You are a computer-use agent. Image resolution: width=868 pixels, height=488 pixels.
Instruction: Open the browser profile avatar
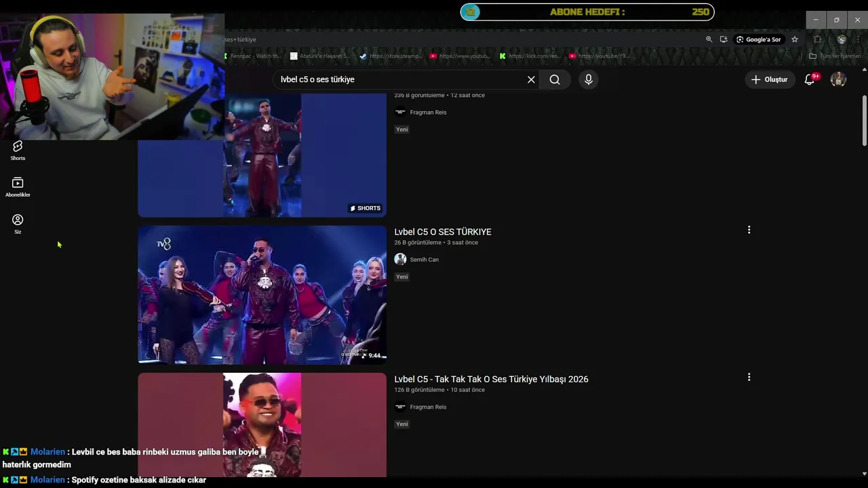click(x=842, y=39)
